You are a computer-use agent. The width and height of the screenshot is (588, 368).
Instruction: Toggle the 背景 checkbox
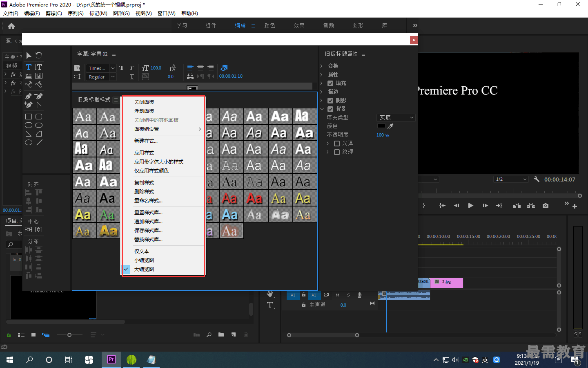click(x=330, y=109)
